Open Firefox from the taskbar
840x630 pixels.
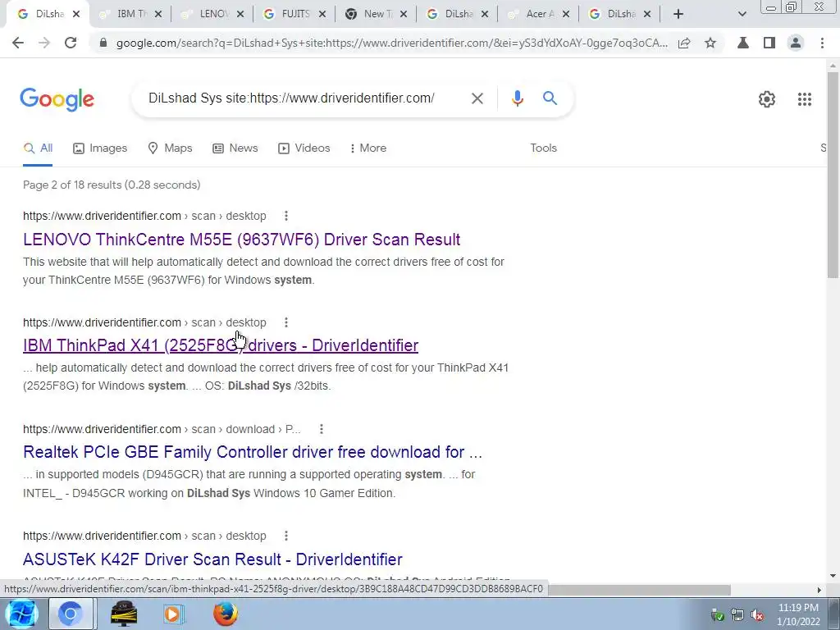(225, 614)
